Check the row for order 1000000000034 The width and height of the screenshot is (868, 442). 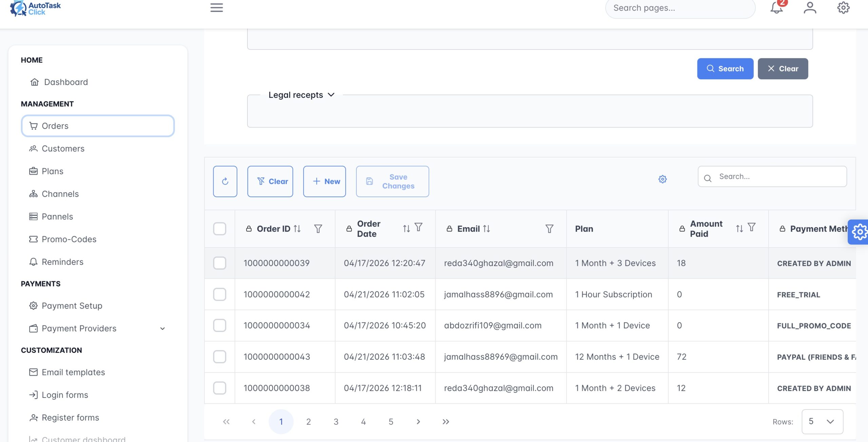click(x=220, y=325)
